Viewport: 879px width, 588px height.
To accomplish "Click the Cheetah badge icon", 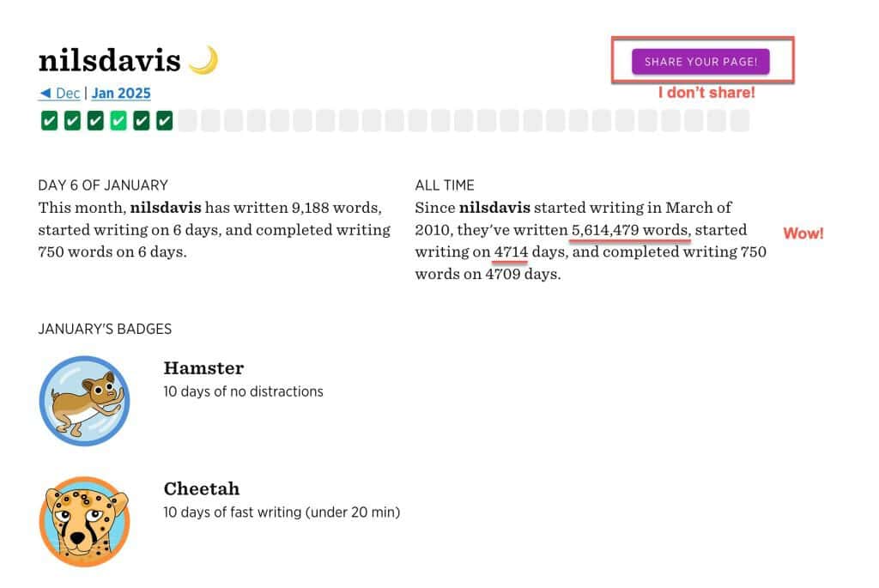I will point(84,516).
